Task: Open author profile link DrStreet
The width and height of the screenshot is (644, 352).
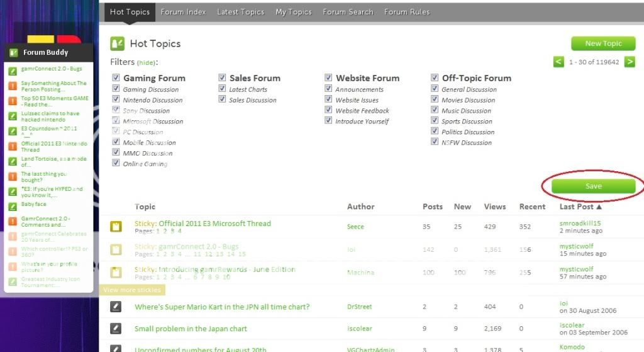Action: click(x=360, y=307)
